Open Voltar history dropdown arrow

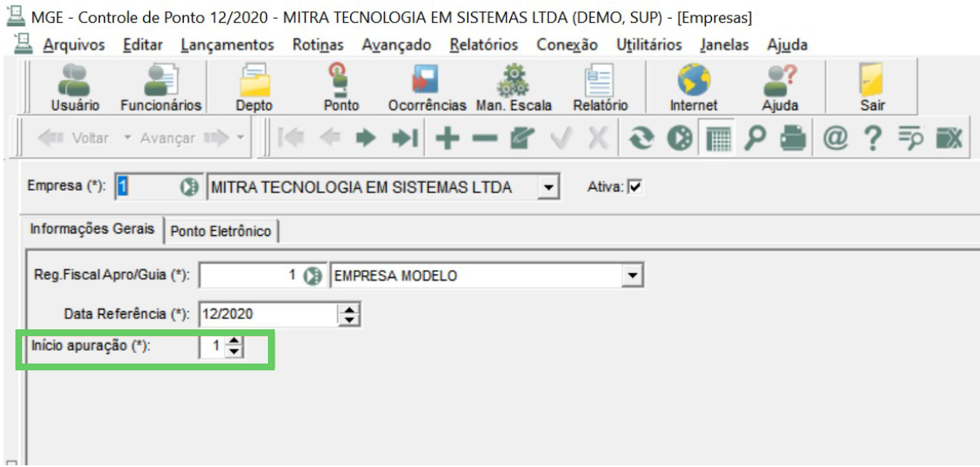pos(127,138)
